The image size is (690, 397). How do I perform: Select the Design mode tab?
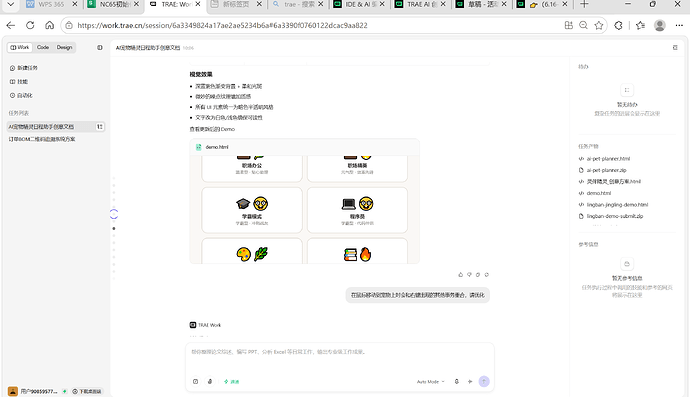tap(64, 48)
